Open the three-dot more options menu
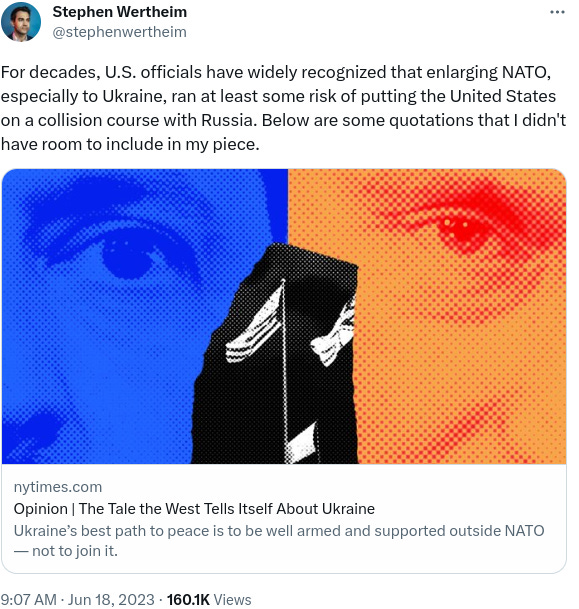 (x=557, y=12)
